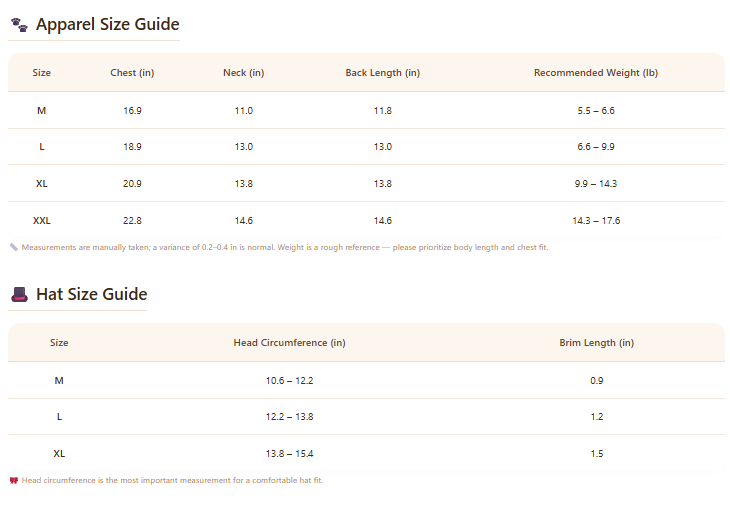The image size is (730, 506).
Task: Select apparel size XL row label
Action: click(41, 184)
